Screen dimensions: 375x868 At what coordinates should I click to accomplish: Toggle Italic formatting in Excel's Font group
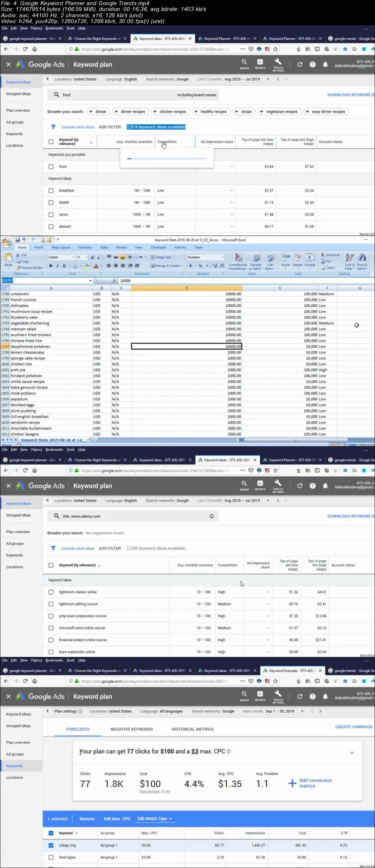click(57, 266)
